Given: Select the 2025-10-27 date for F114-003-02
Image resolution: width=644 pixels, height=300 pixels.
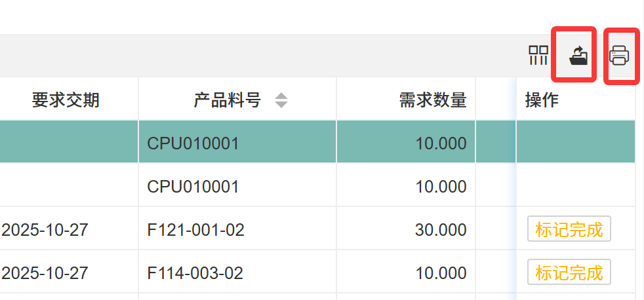Looking at the screenshot, I should 45,272.
